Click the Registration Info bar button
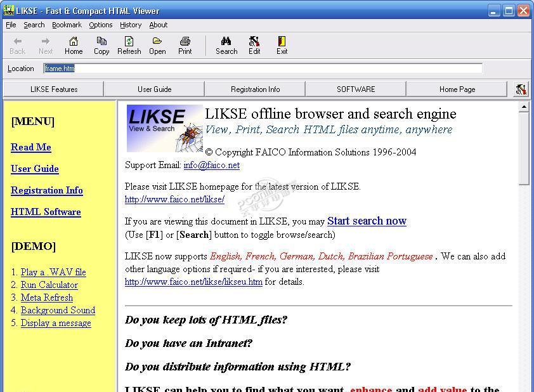The height and width of the screenshot is (392, 534). tap(255, 89)
